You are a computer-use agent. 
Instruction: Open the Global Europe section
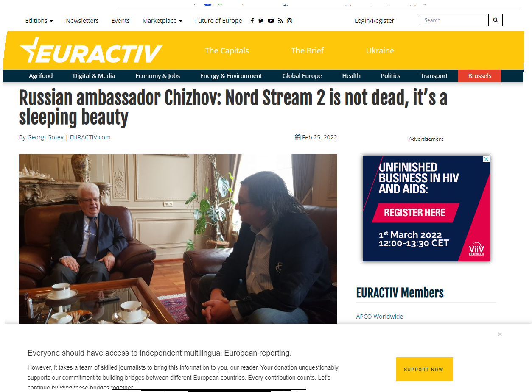[x=302, y=76]
